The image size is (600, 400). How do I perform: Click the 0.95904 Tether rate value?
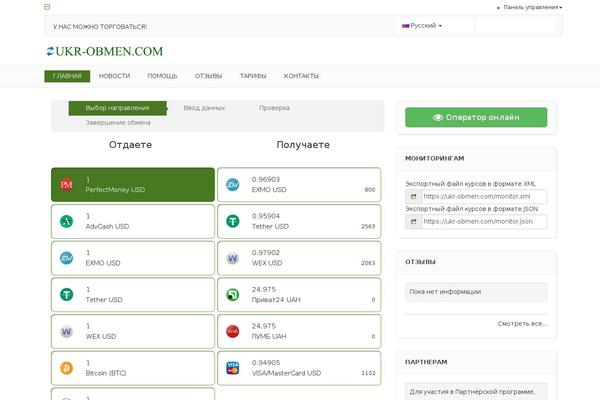(266, 216)
